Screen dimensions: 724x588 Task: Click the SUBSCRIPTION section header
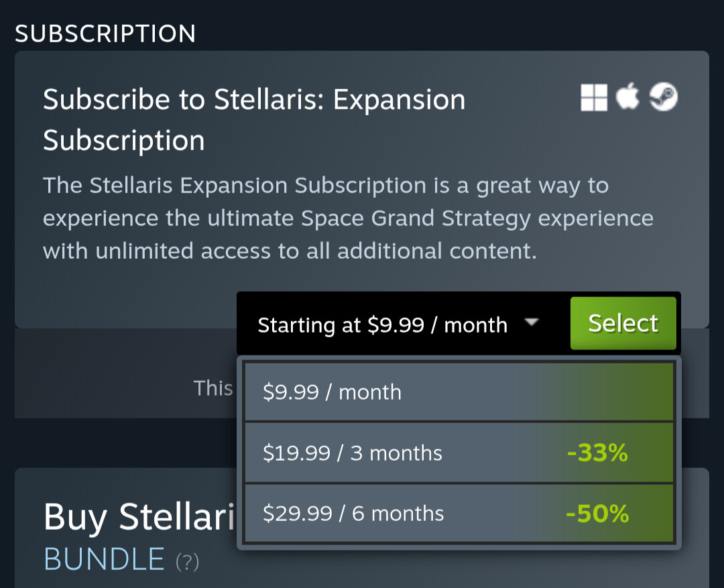point(105,34)
